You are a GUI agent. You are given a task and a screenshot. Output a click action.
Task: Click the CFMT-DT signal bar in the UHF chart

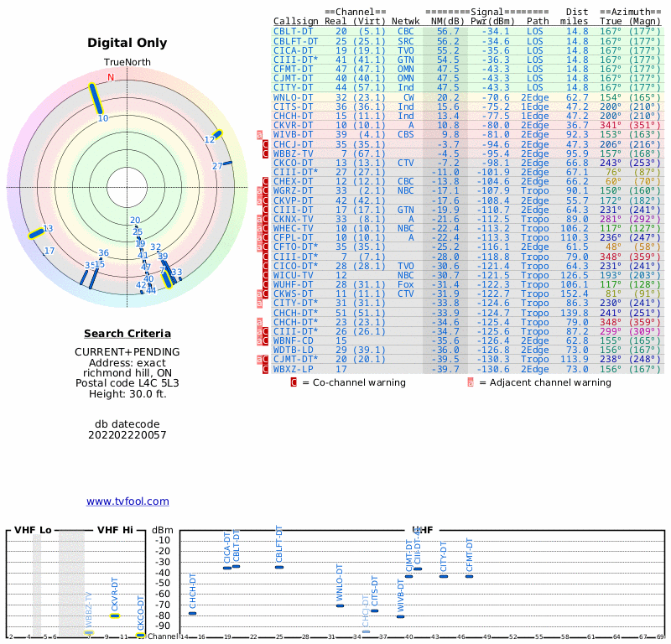[x=470, y=576]
